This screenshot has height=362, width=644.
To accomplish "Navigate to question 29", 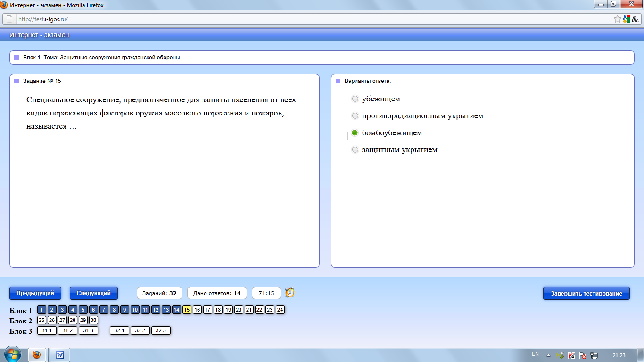I will pos(83,320).
